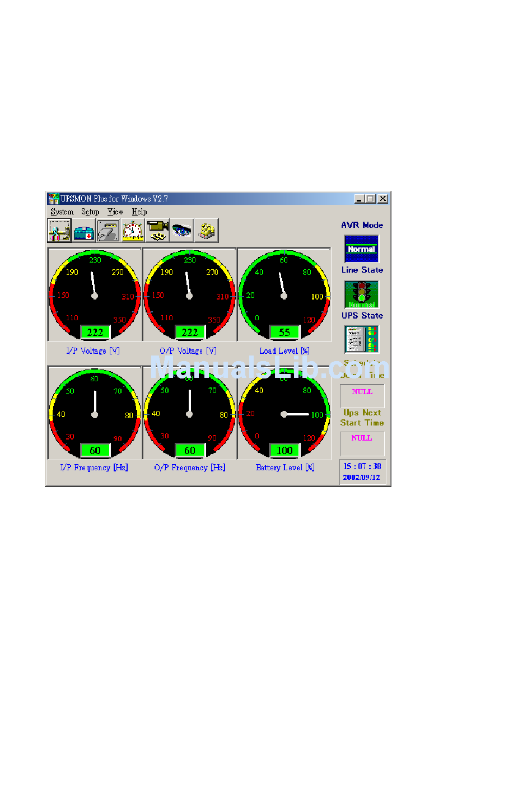Screen dimensions: 532x795
Task: Click the O/P Frequency gauge dial
Action: tap(189, 413)
